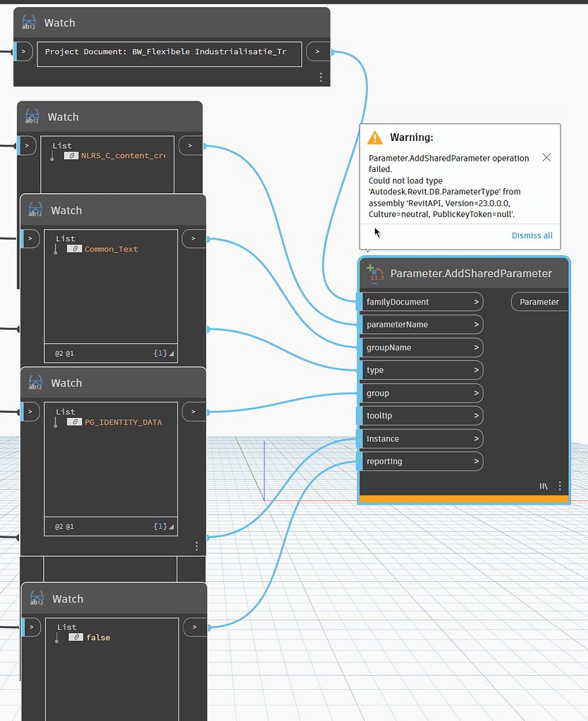Click the index badge beside the false value
This screenshot has height=721, width=588.
tap(78, 637)
